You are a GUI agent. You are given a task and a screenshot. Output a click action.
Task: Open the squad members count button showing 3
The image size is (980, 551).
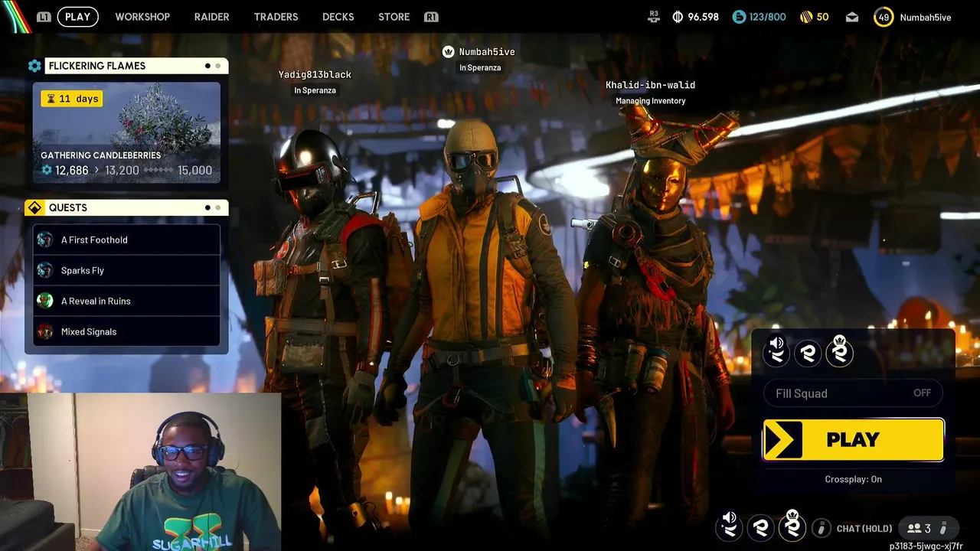pos(927,528)
